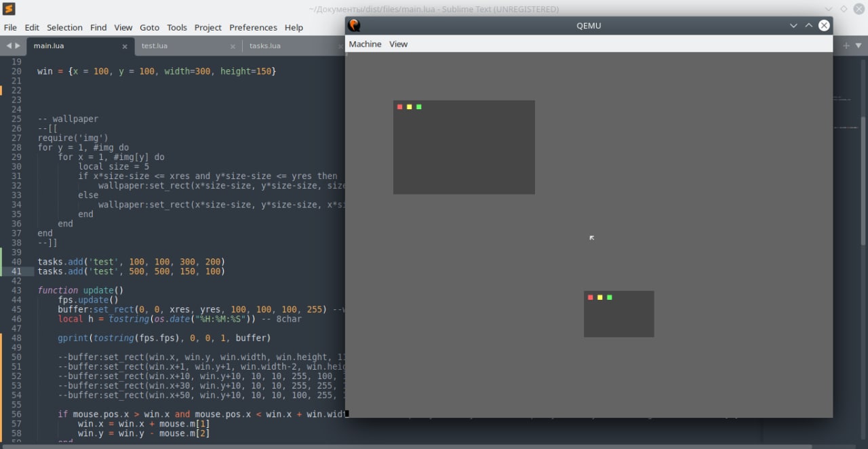Click the QEMU logo icon in its title bar
Viewport: 868px width, 449px height.
354,26
